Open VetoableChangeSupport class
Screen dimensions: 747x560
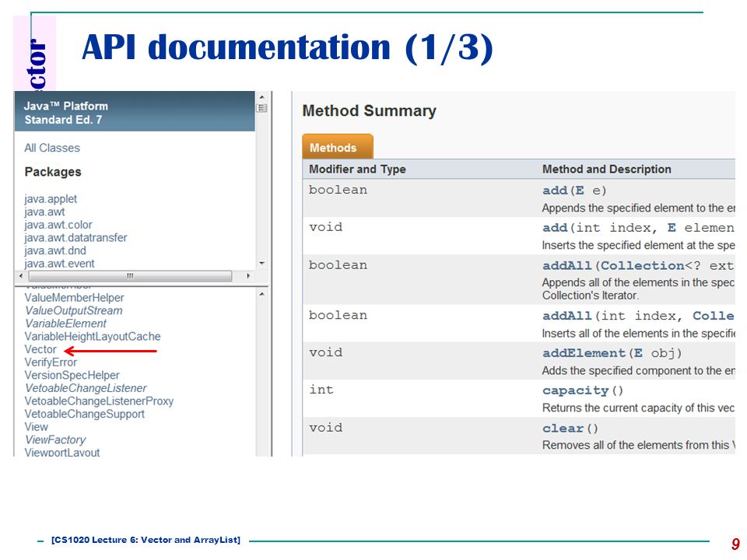tap(84, 413)
